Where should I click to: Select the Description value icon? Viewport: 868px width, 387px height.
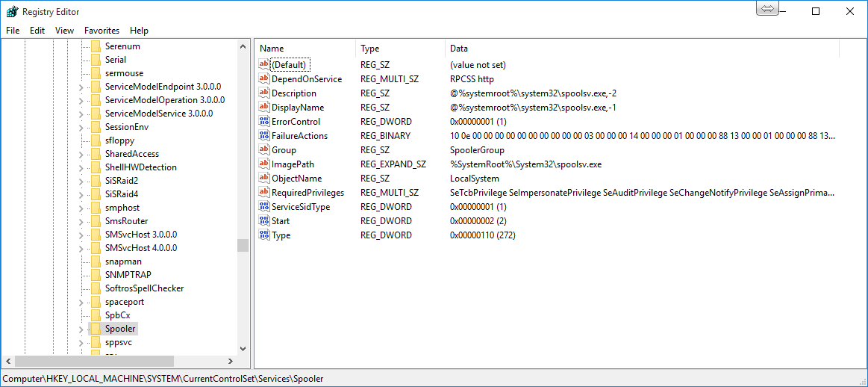pyautogui.click(x=264, y=93)
